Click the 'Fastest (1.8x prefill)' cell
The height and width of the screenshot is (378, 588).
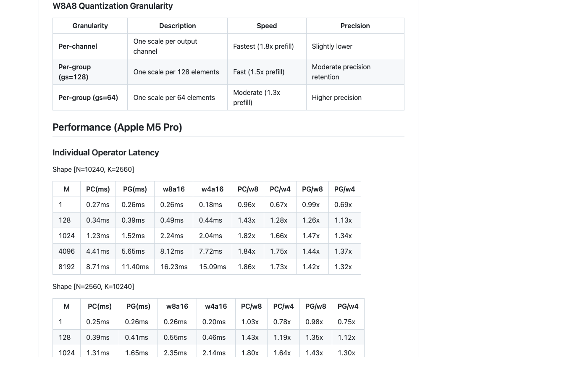(267, 46)
